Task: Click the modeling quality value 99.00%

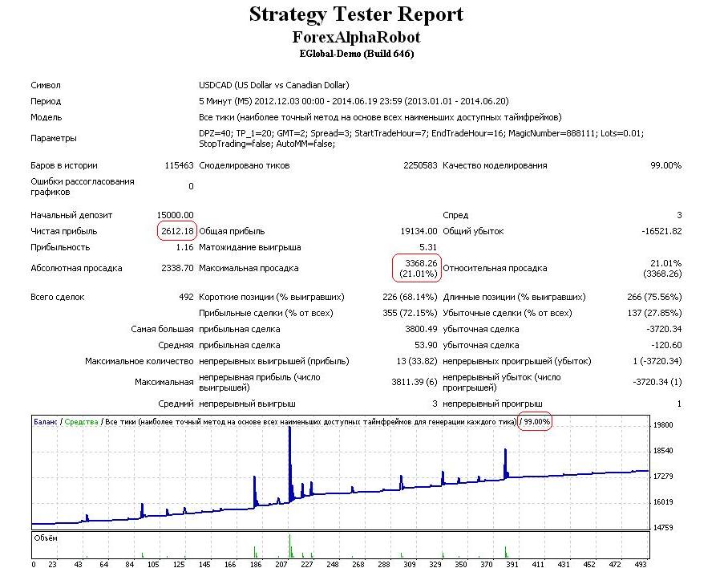Action: 665,165
